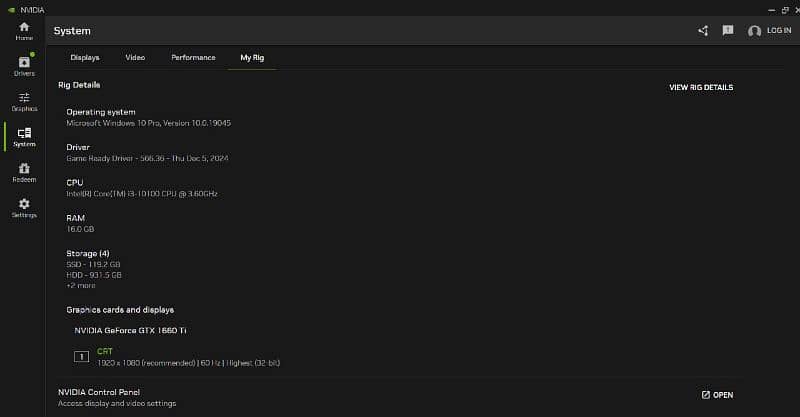Expand the +2 more storage link

pyautogui.click(x=81, y=285)
